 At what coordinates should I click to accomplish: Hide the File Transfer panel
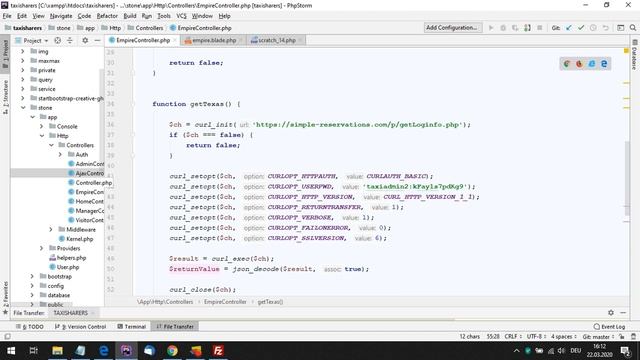[x=623, y=313]
